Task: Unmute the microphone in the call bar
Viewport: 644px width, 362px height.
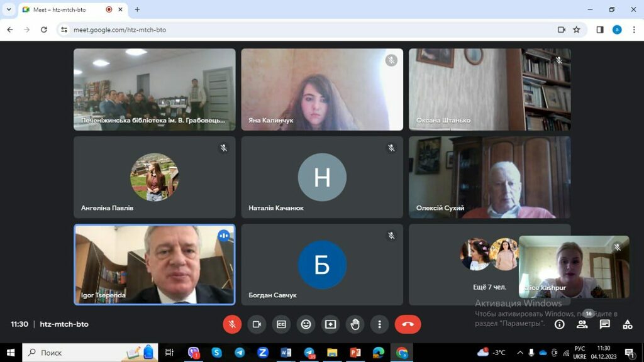Action: (232, 324)
